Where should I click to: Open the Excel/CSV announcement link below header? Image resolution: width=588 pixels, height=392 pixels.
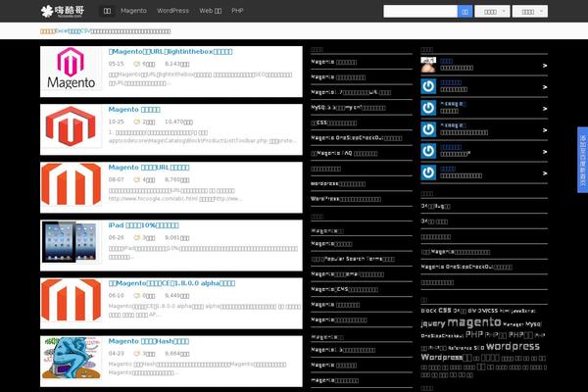coord(106,31)
